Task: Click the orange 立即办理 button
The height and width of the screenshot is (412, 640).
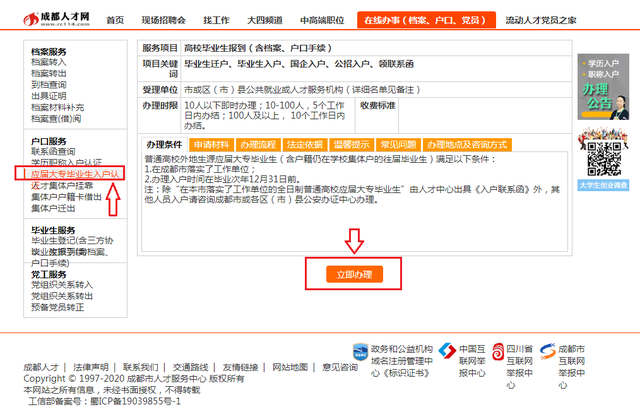Action: 354,274
